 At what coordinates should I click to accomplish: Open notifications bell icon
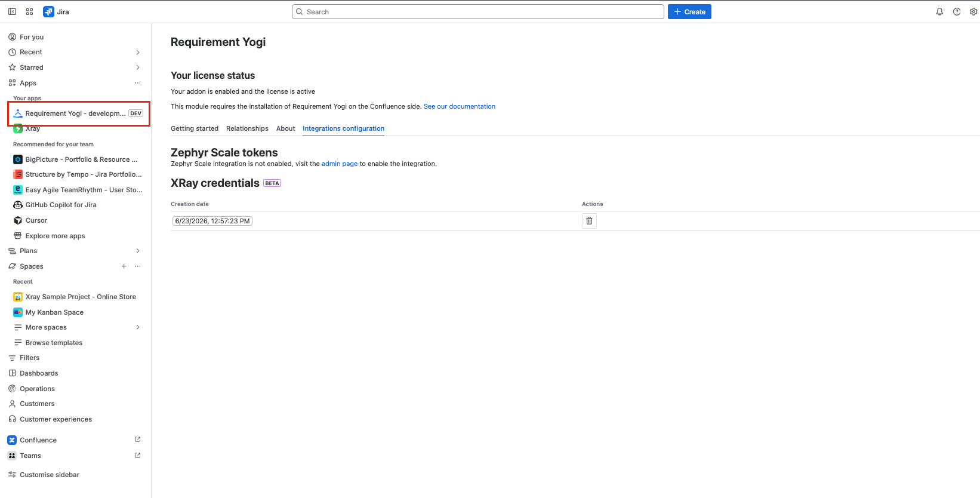click(939, 12)
